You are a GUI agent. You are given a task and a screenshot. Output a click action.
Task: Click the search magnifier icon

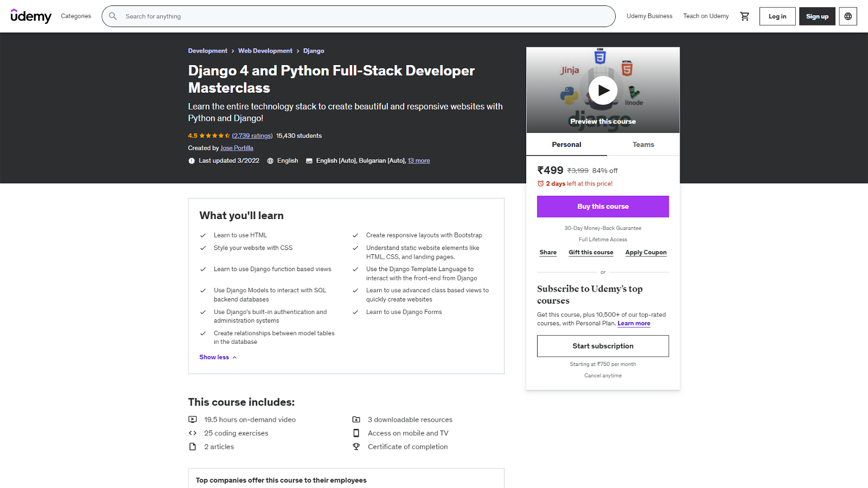(113, 16)
